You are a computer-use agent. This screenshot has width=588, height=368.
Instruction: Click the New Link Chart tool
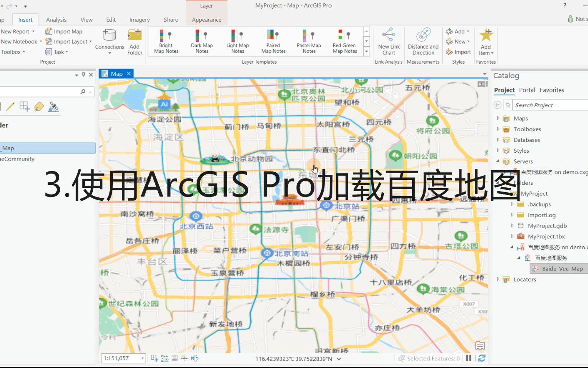click(x=388, y=42)
